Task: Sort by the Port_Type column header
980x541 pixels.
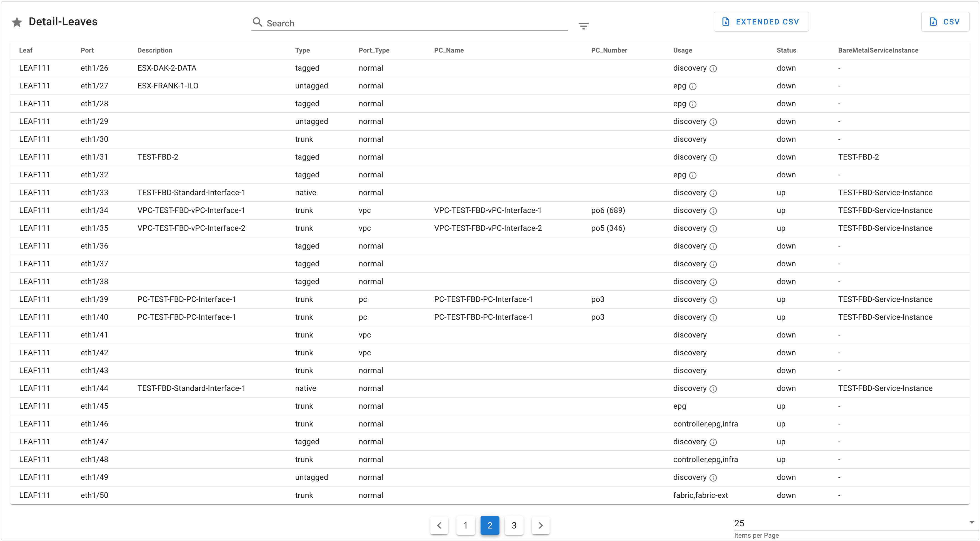Action: pyautogui.click(x=374, y=50)
